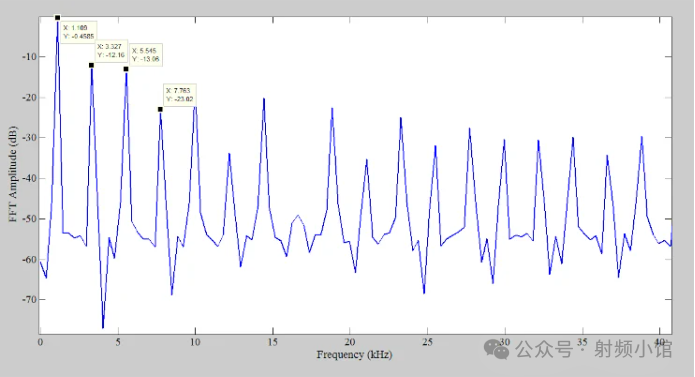
Task: Click the FFT Amplitude (dB) axis label
Action: [12, 174]
